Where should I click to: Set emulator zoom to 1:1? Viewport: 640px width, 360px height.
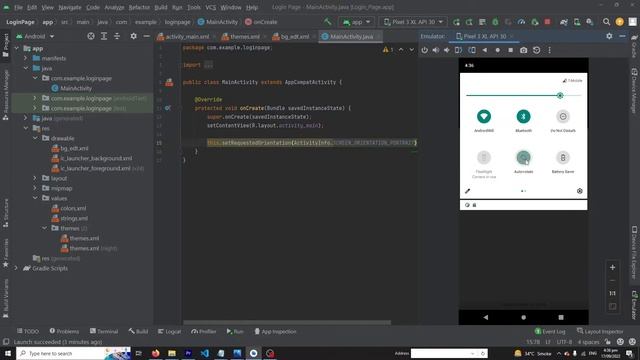pos(612,293)
